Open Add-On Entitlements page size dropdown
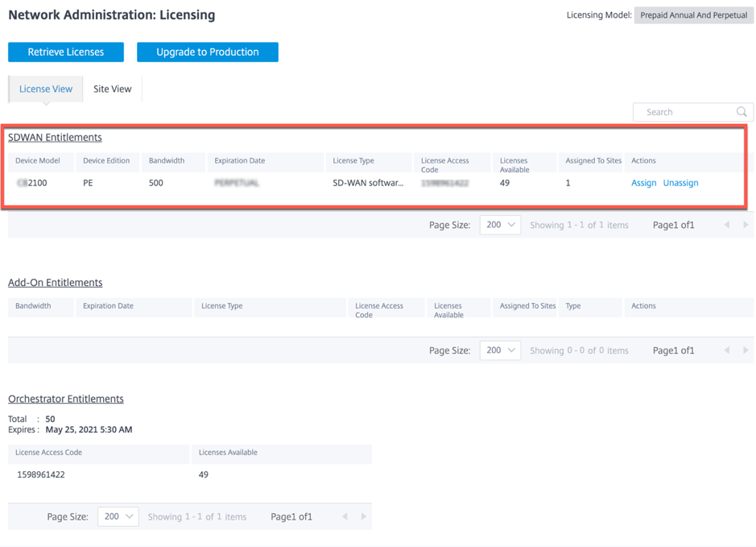Screen dimensions: 756x547 pos(501,350)
